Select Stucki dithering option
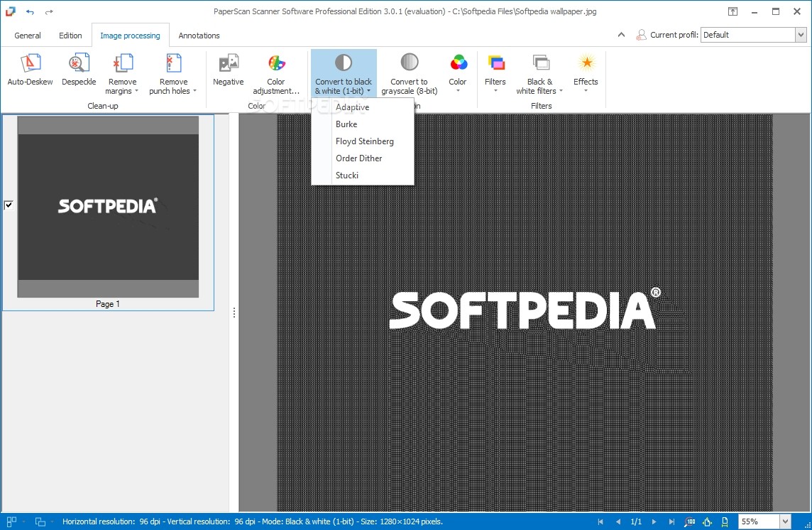The width and height of the screenshot is (812, 530). pyautogui.click(x=363, y=175)
